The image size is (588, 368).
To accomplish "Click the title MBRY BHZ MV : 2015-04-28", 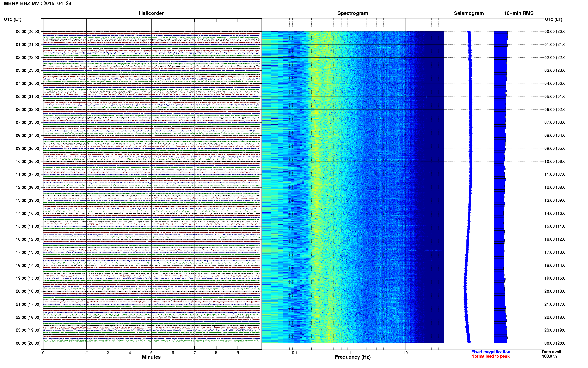I will click(37, 4).
